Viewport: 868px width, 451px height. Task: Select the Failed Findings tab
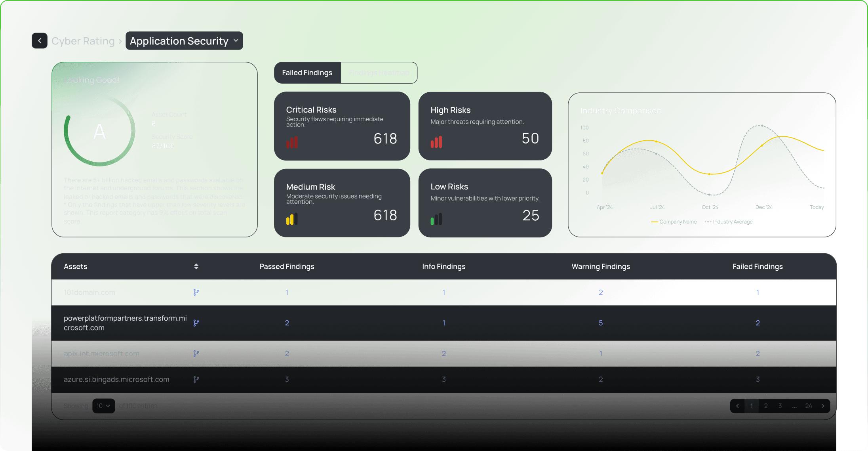pyautogui.click(x=307, y=73)
